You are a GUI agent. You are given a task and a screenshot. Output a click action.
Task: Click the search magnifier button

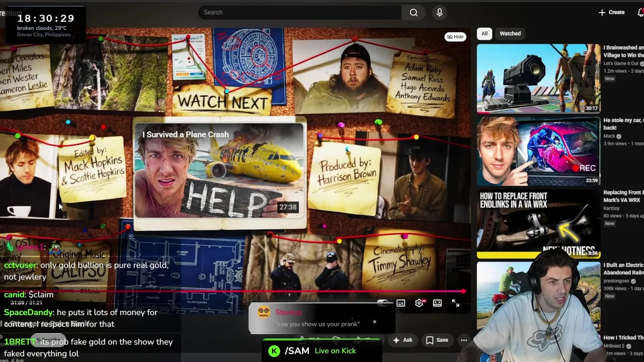(414, 13)
